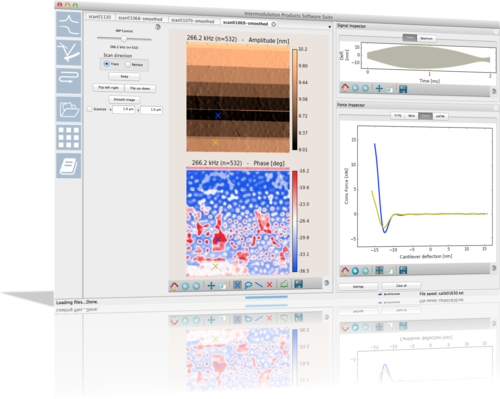Show Time view in Signal Inspector
This screenshot has height=399, width=500.
pyautogui.click(x=410, y=38)
